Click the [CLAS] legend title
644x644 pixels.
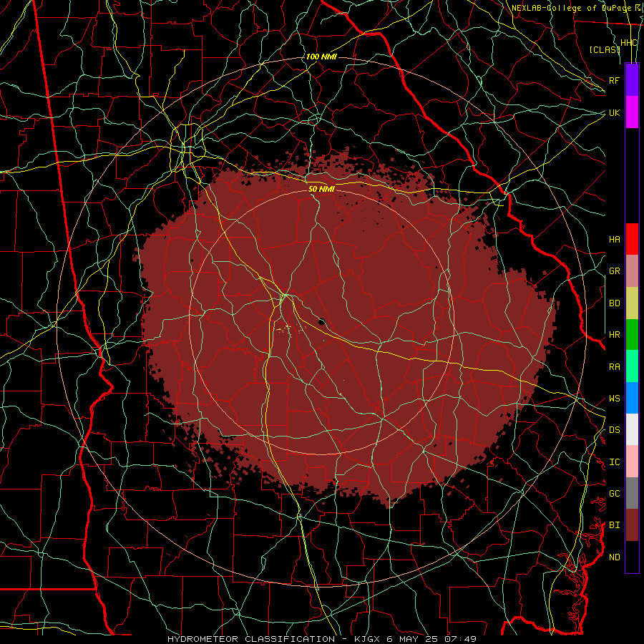coord(605,49)
